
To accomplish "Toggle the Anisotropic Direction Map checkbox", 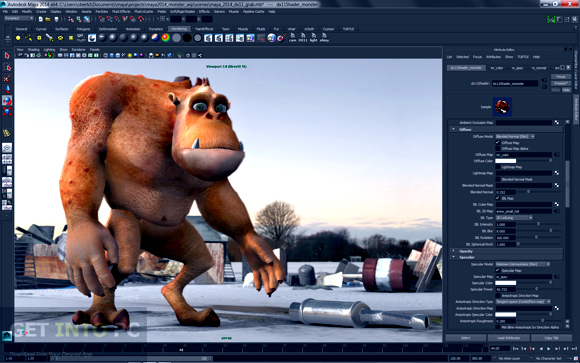I will point(498,296).
